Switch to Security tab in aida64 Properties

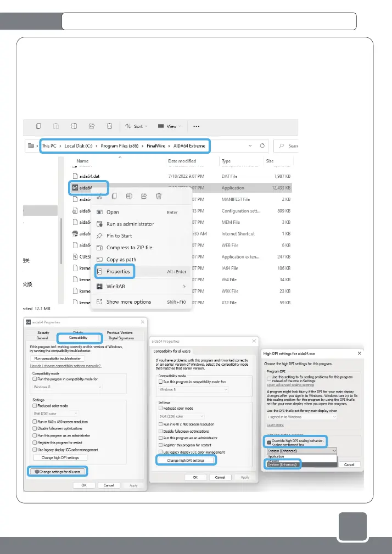coord(43,333)
